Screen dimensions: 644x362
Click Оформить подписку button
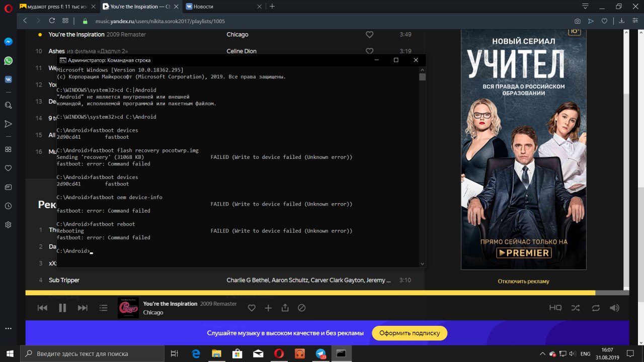click(410, 333)
